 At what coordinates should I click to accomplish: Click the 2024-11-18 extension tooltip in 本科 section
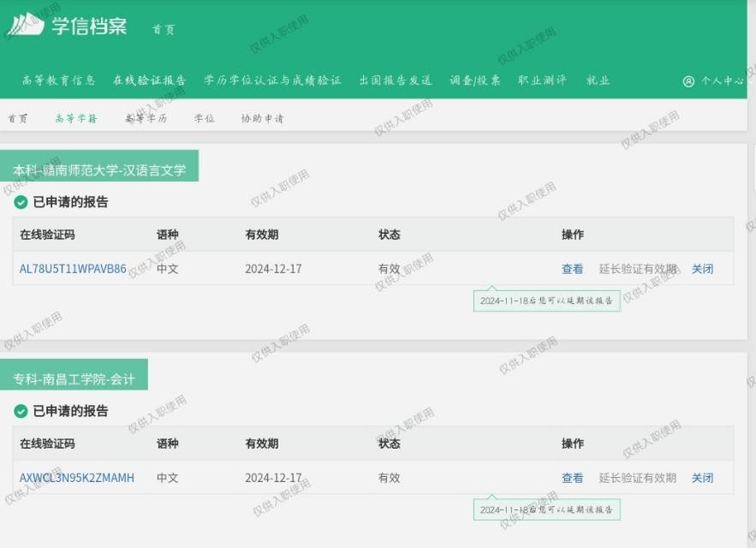(547, 301)
